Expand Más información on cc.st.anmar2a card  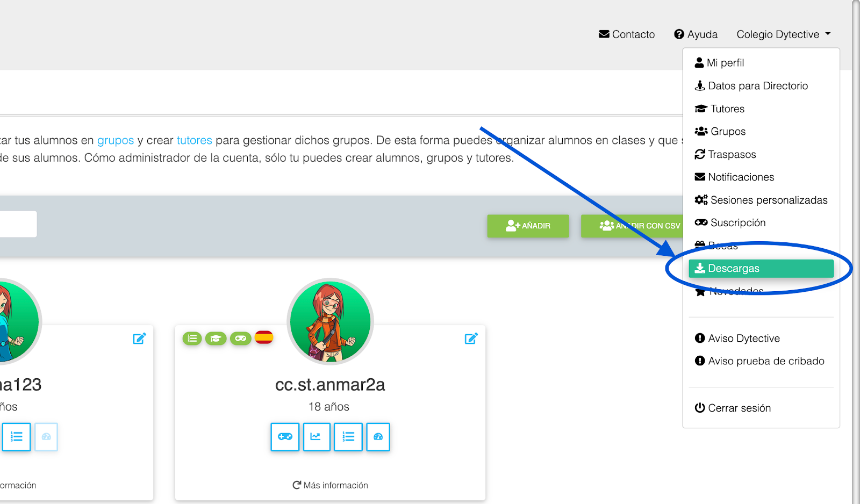(x=330, y=485)
